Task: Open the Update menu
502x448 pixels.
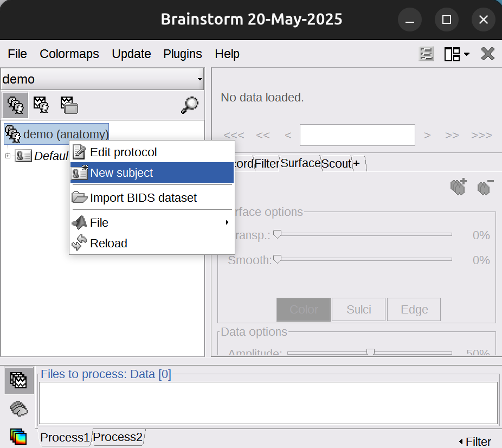Action: [x=131, y=54]
